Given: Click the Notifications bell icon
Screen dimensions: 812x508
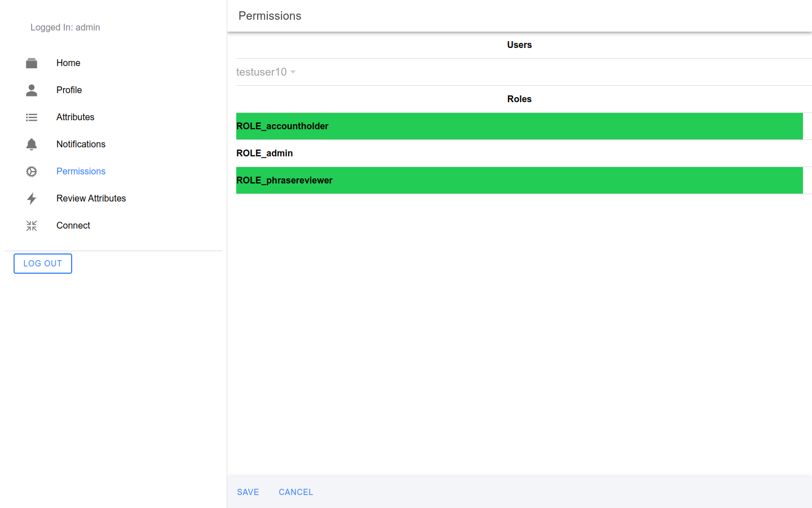Looking at the screenshot, I should pos(32,144).
